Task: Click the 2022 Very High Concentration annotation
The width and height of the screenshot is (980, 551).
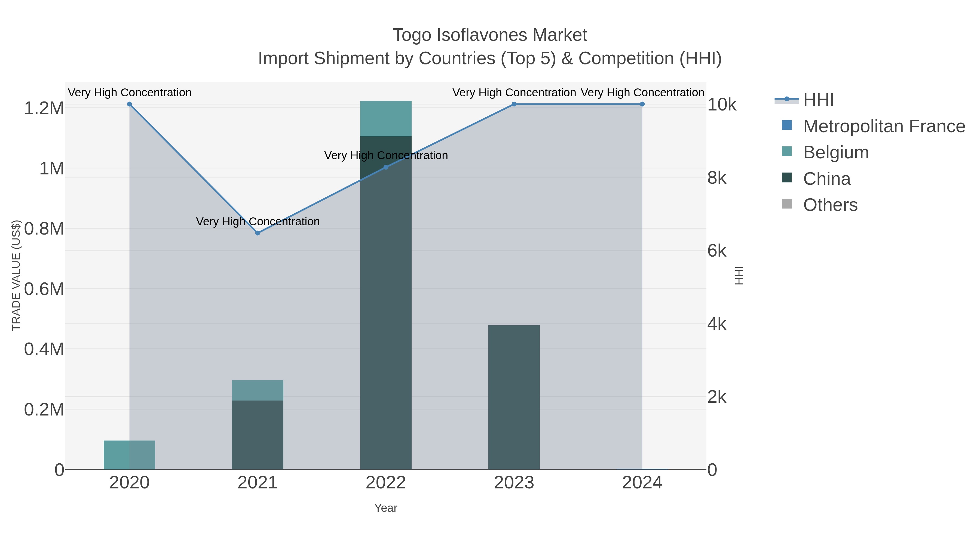Action: (x=386, y=156)
